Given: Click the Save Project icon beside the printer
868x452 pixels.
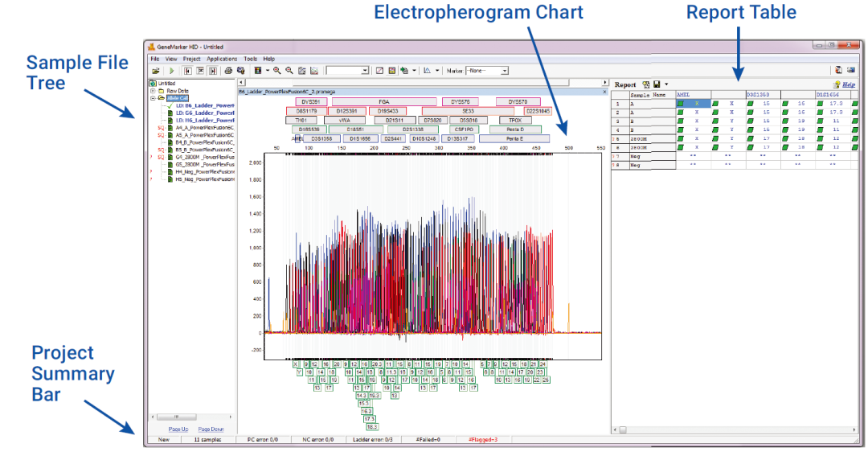Looking at the screenshot, I should (241, 71).
